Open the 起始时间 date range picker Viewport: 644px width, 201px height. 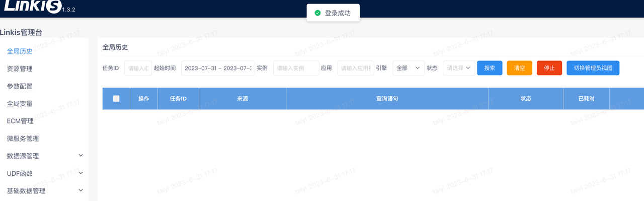pyautogui.click(x=218, y=68)
